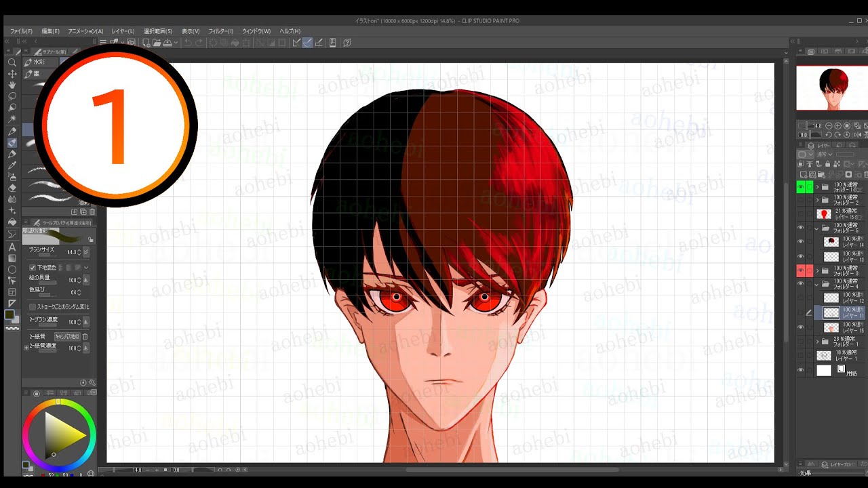868x488 pixels.
Task: Toggle visibility of レイヤー 15
Action: (x=801, y=327)
